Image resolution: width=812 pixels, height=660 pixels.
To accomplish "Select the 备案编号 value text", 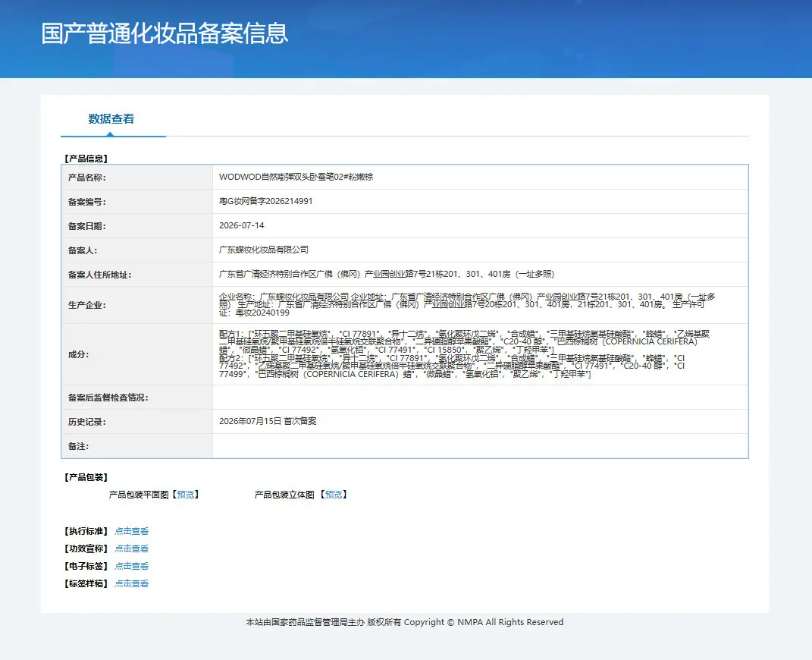I will pyautogui.click(x=265, y=201).
